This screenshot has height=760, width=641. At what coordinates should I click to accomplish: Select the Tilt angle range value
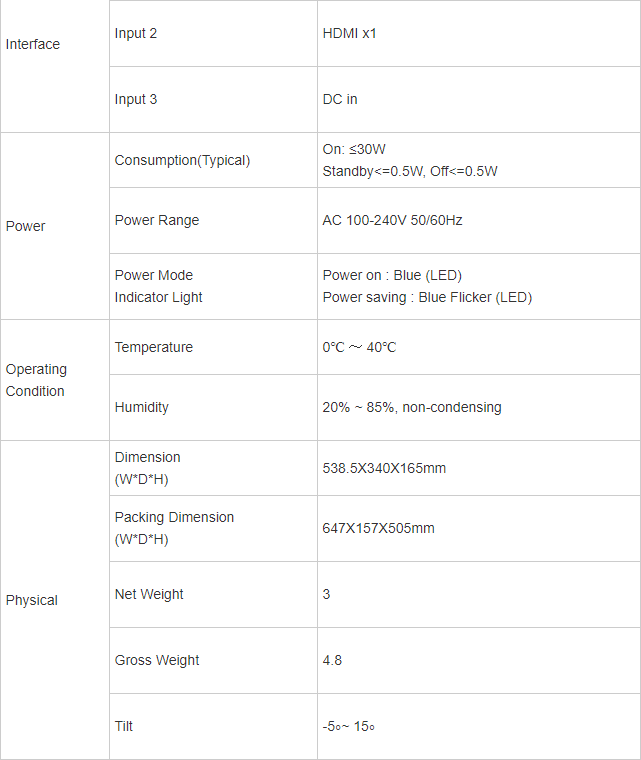[348, 726]
